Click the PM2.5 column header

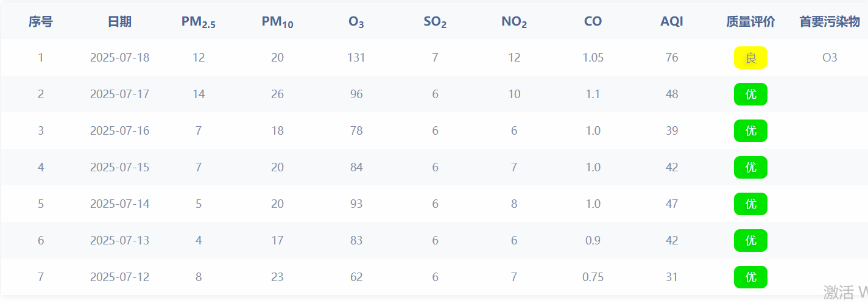[199, 23]
